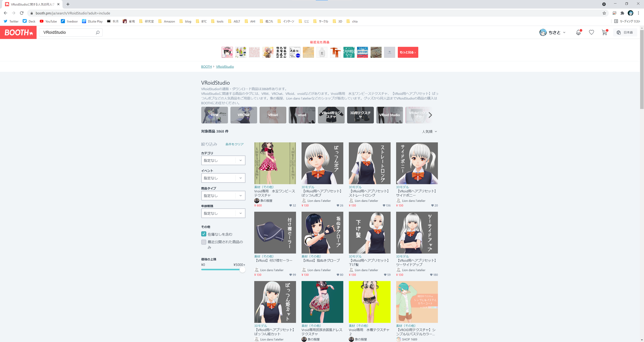Select the lowercase vroid tag tile

302,115
